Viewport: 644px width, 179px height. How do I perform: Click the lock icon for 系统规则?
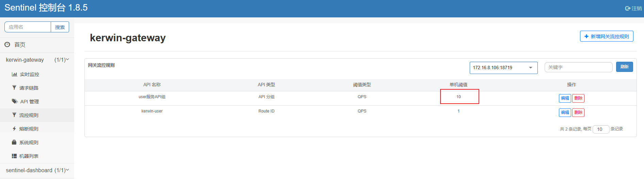(x=14, y=142)
